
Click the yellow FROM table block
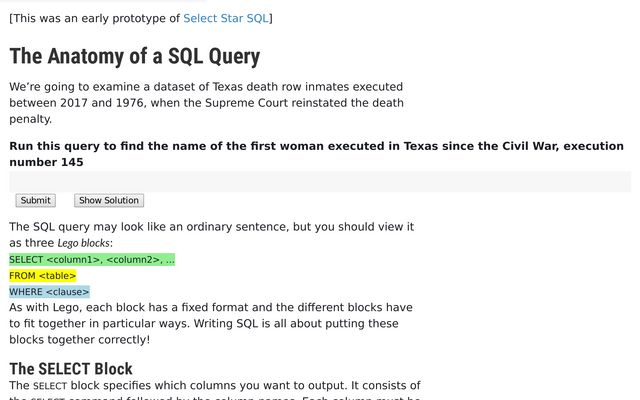click(43, 276)
